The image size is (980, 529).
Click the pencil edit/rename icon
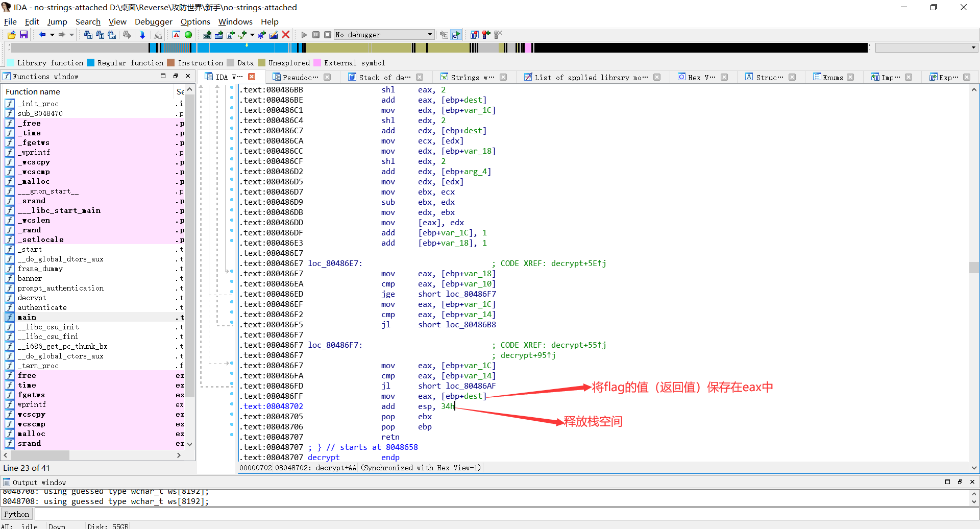pyautogui.click(x=274, y=35)
